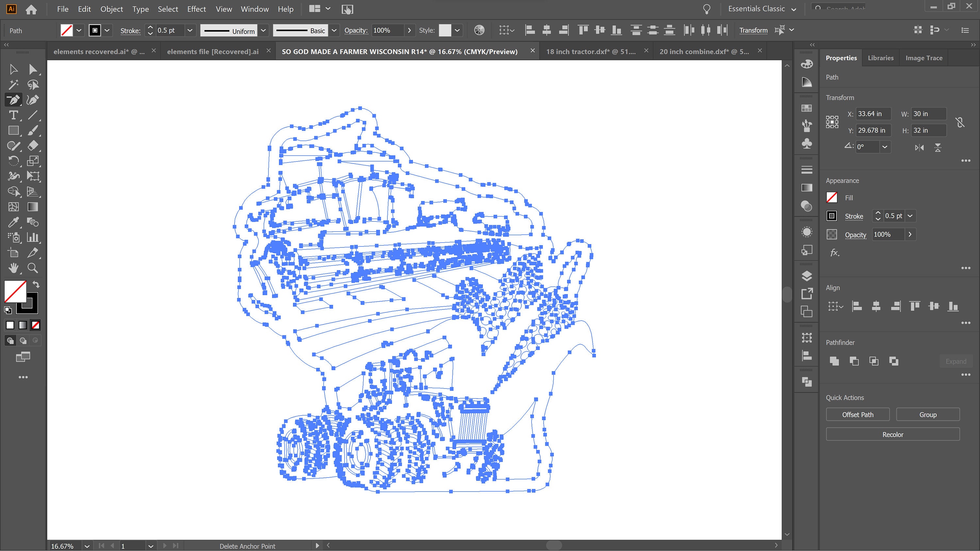Toggle constrain width and height proportions link
980x551 pixels.
[x=960, y=122]
